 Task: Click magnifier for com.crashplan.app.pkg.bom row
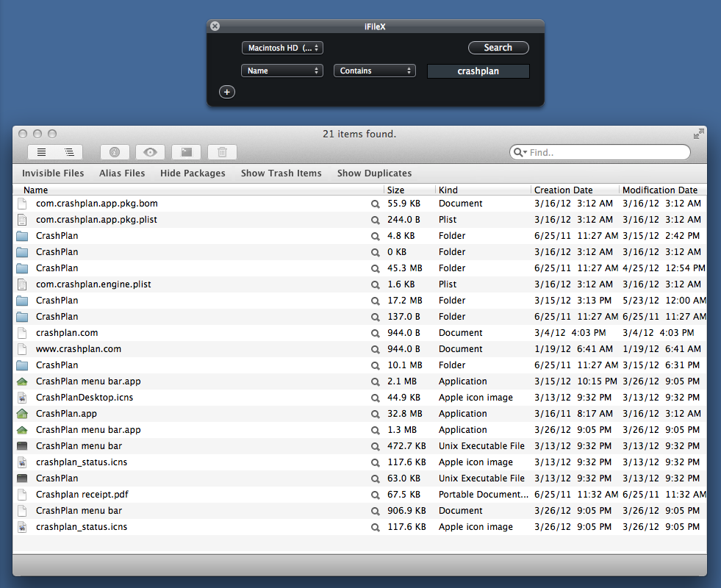click(x=376, y=204)
